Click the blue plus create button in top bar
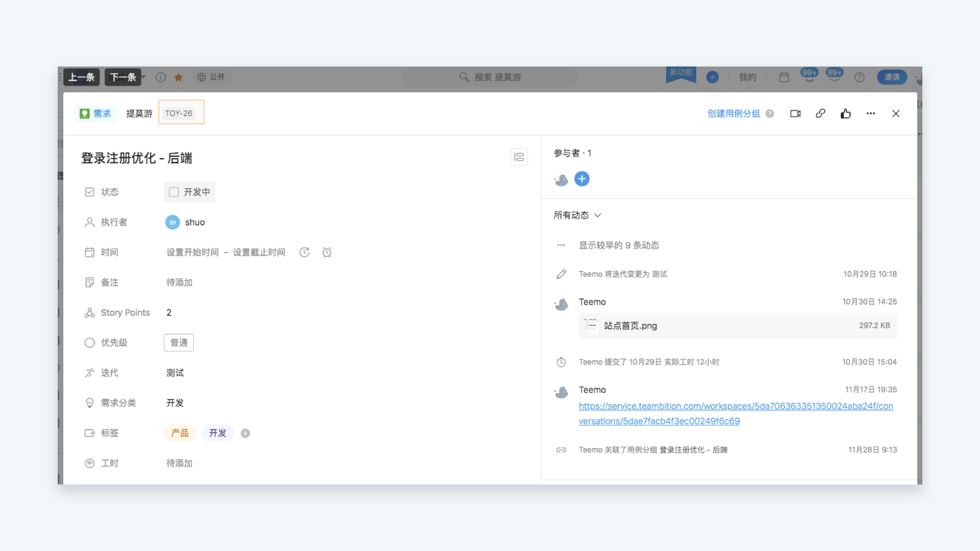Image resolution: width=980 pixels, height=551 pixels. point(713,77)
